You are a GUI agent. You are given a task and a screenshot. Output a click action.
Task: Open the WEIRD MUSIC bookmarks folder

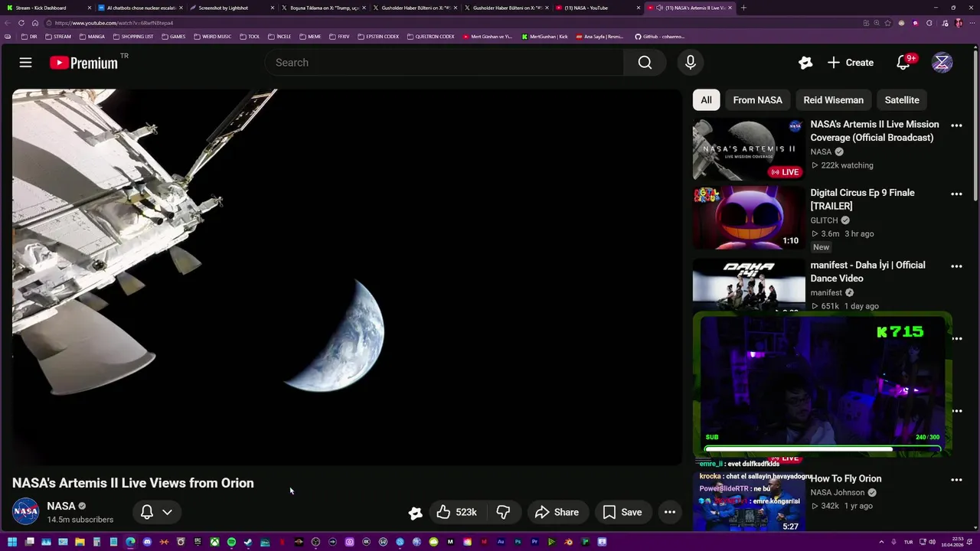tap(213, 37)
